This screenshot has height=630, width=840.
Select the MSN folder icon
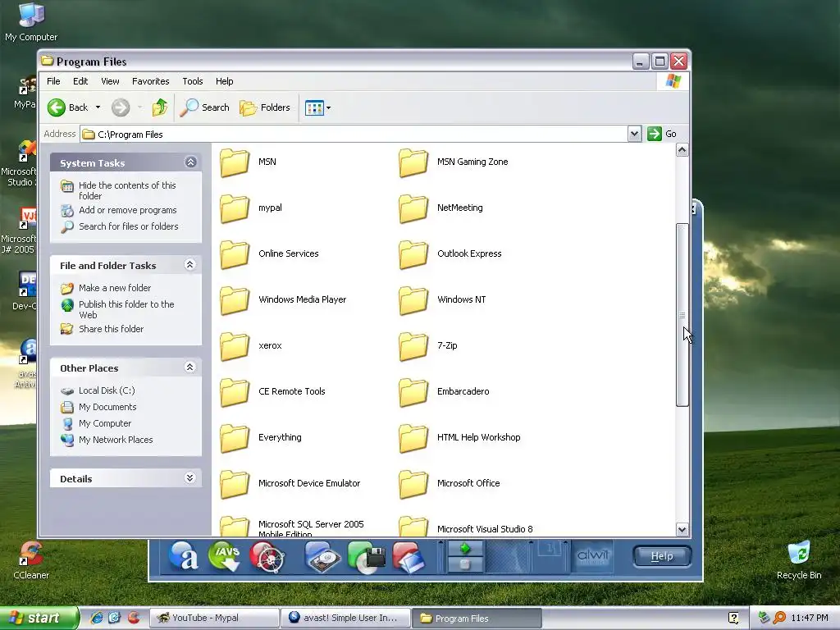tap(235, 162)
